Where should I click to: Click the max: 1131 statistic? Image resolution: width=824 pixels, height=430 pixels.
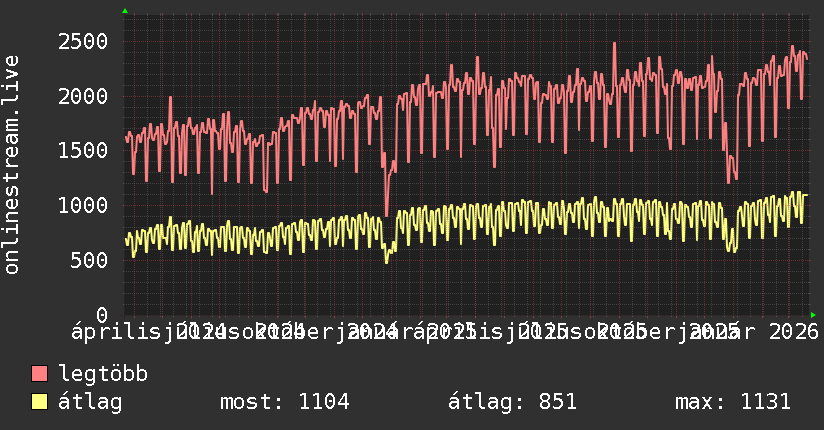pos(733,402)
